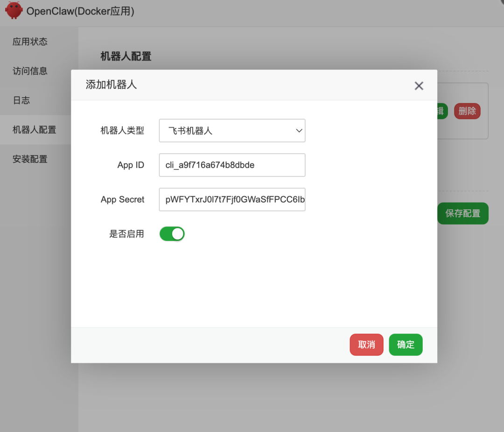This screenshot has height=432, width=504.
Task: Open the 安装配置 settings page
Action: (30, 159)
